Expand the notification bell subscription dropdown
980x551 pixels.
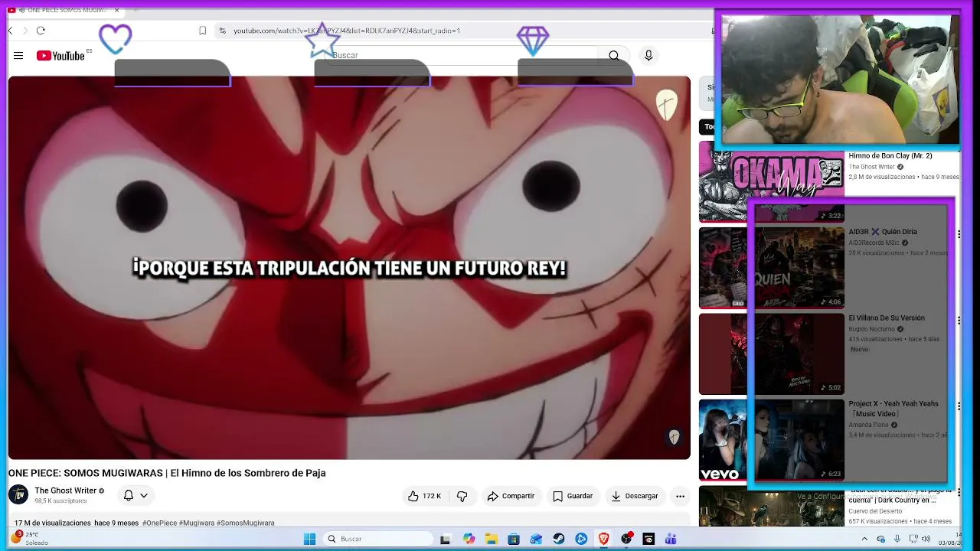(x=136, y=495)
